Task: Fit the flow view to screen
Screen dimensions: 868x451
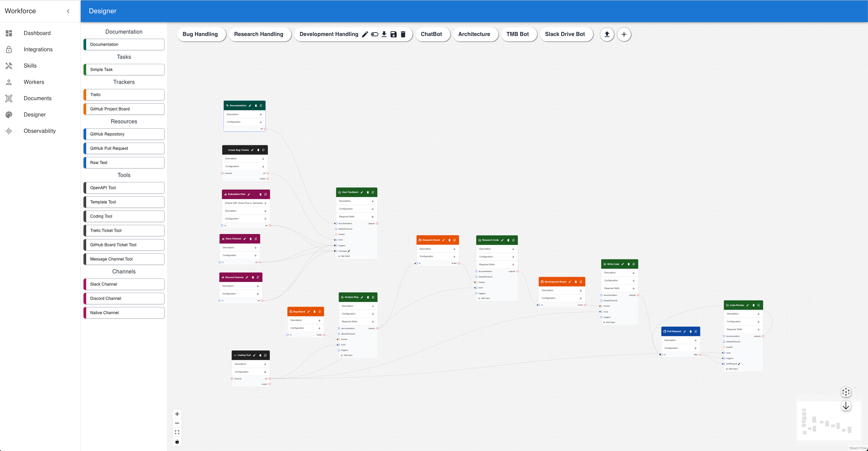Action: (x=177, y=432)
